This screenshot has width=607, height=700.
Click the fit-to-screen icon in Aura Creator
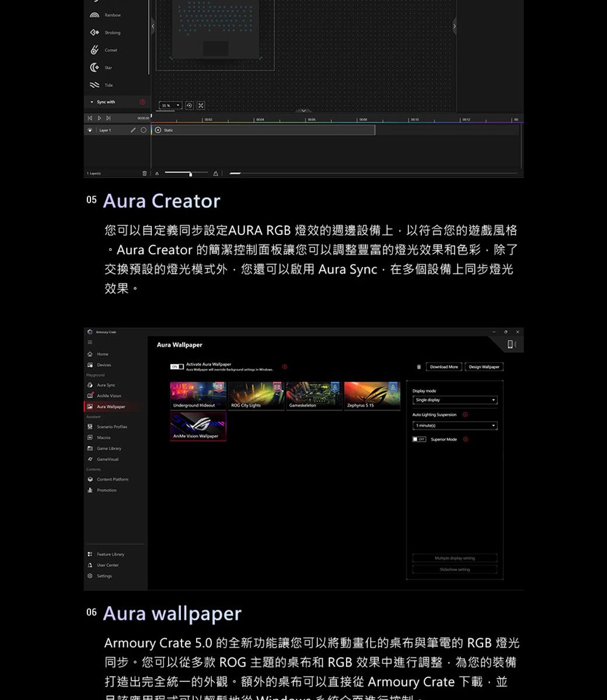click(201, 106)
